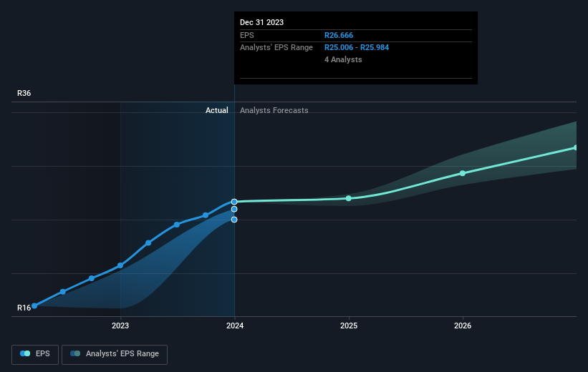Screen dimensions: 588x372
Task: Click the lower analyst range marker at 2024
Action: point(234,220)
